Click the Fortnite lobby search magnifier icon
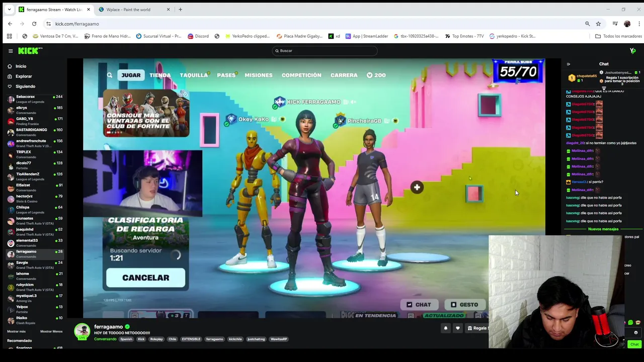 pyautogui.click(x=109, y=75)
